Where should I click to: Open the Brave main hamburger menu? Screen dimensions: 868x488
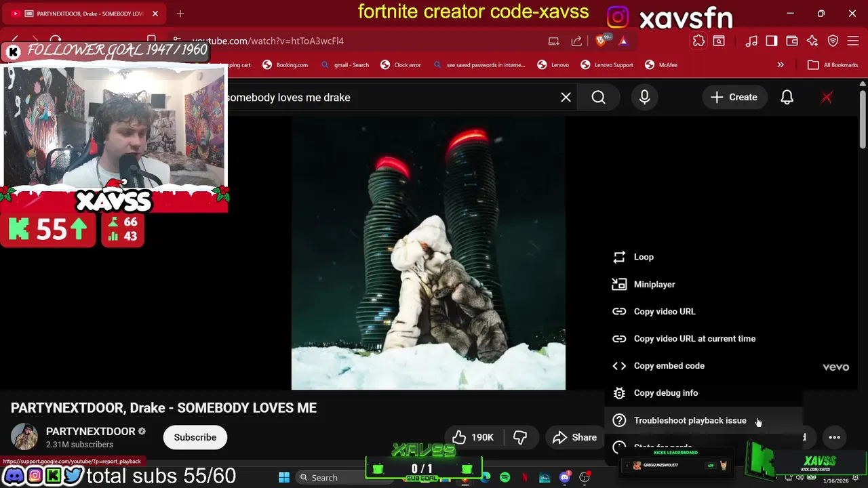tap(853, 41)
